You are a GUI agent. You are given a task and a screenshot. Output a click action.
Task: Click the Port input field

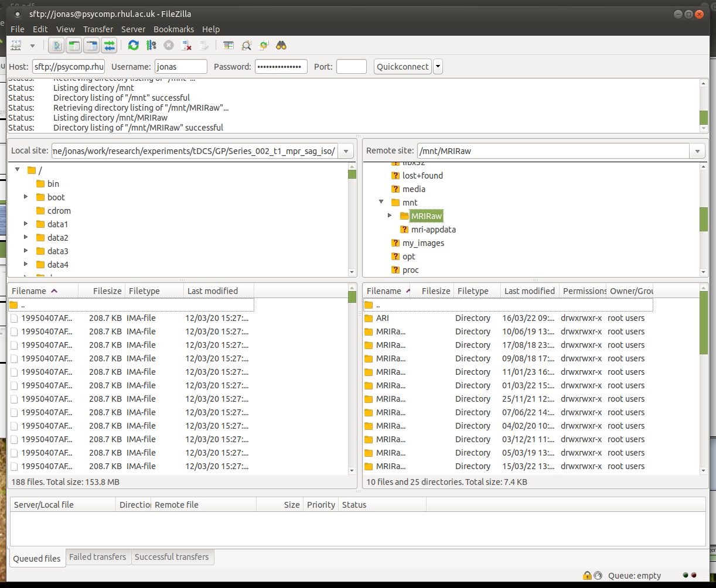click(x=351, y=67)
